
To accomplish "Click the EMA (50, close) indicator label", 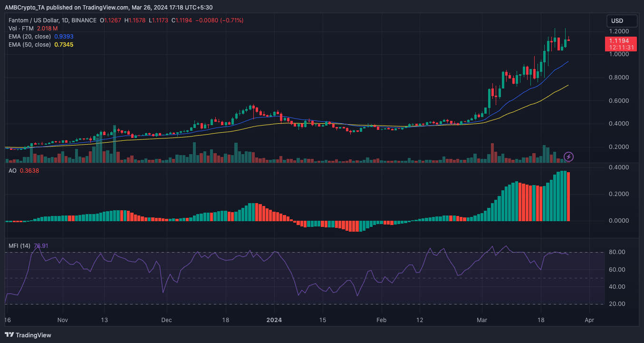I will pos(29,45).
